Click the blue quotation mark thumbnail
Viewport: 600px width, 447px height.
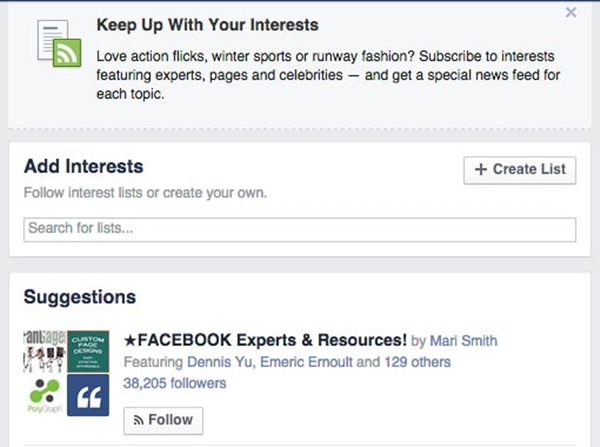[x=88, y=395]
